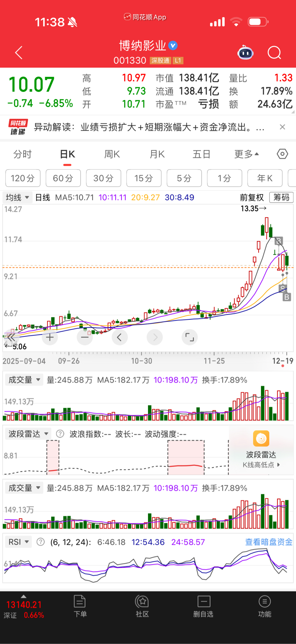
Task: Dismiss the 异动解读 news banner
Action: point(283,127)
